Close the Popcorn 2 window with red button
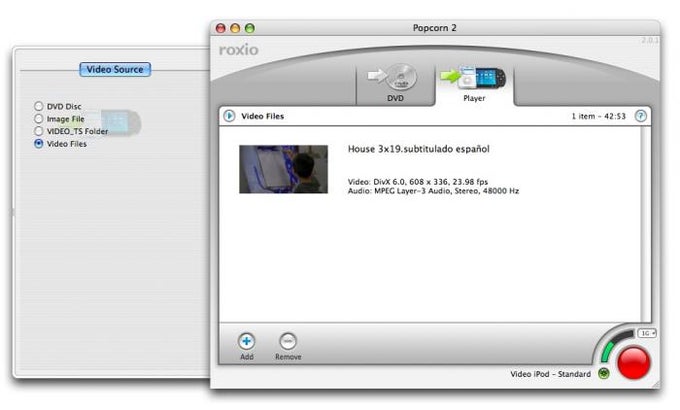The height and width of the screenshot is (410, 680). tap(221, 28)
